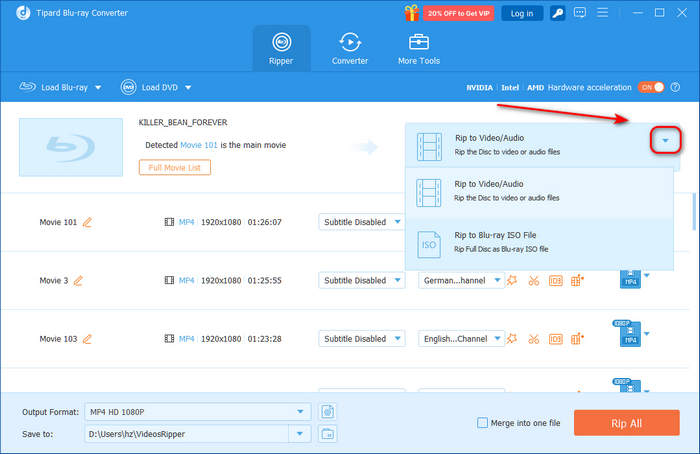Click Movie 103 enhance video icon
Viewport: 700px width, 454px height.
pyautogui.click(x=577, y=339)
